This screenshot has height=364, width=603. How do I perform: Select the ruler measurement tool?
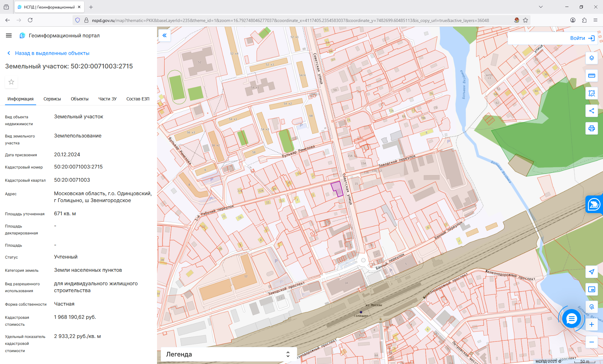591,76
